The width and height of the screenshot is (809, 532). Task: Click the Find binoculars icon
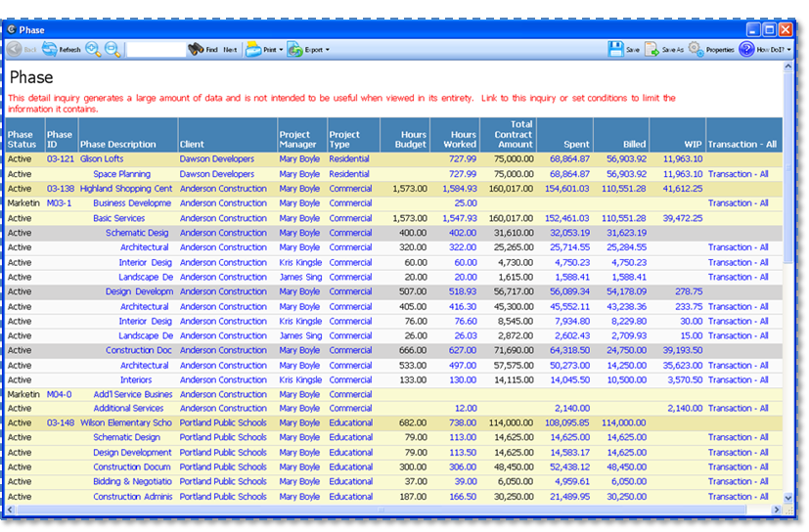point(196,49)
